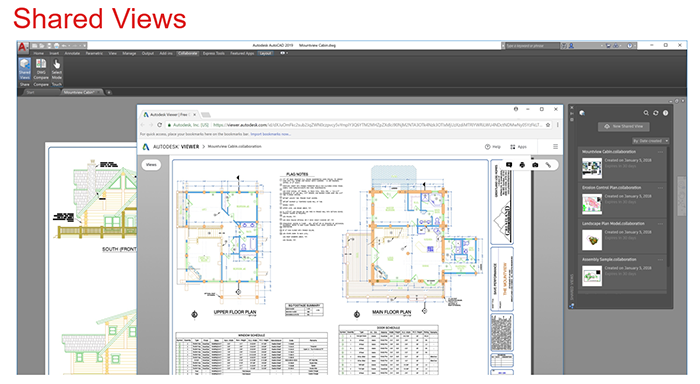The width and height of the screenshot is (700, 384).
Task: Open options menu for Mountview Cabin.collaboration
Action: 660,152
